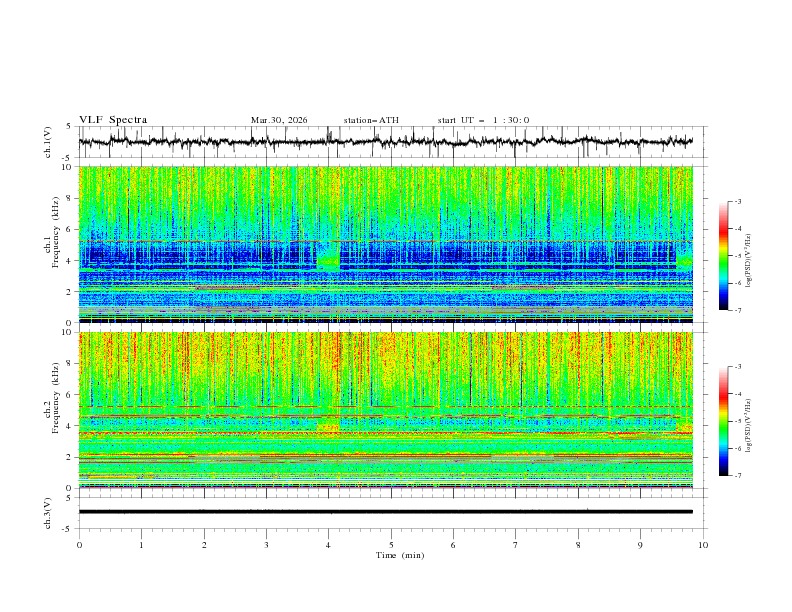Click the "start UT = 1:30:0" header text
The width and height of the screenshot is (792, 612).
pos(483,120)
